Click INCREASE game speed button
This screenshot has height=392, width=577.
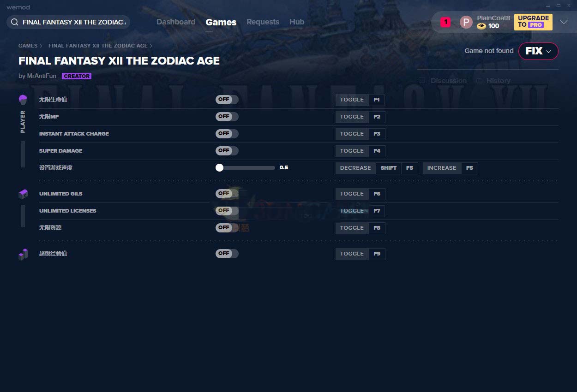(x=442, y=168)
